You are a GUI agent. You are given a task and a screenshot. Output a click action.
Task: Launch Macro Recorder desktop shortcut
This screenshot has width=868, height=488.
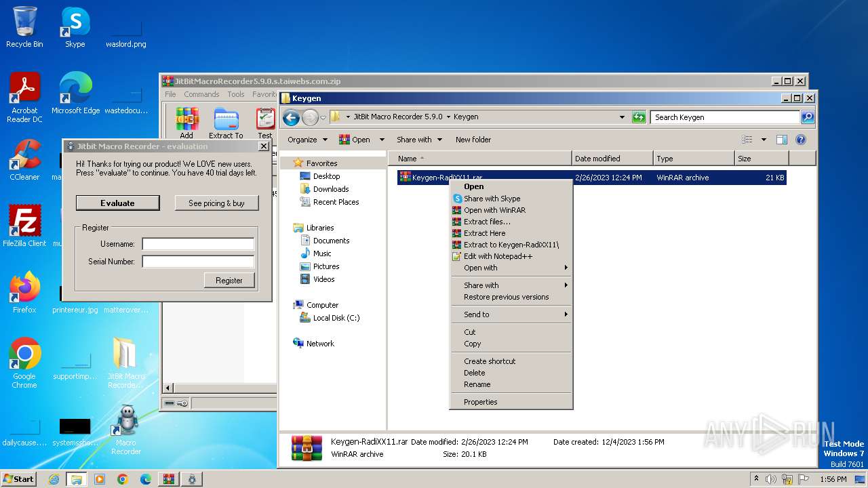(125, 430)
